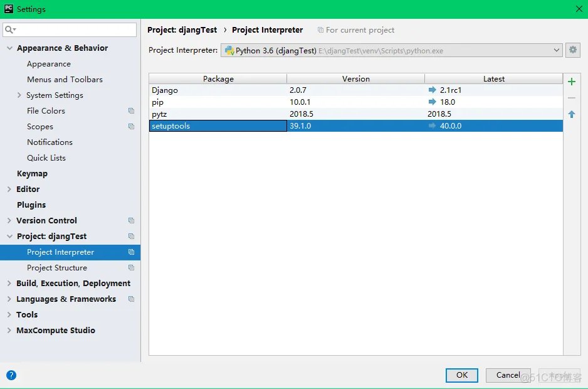The height and width of the screenshot is (389, 588).
Task: Open Notifications settings page
Action: pos(50,142)
